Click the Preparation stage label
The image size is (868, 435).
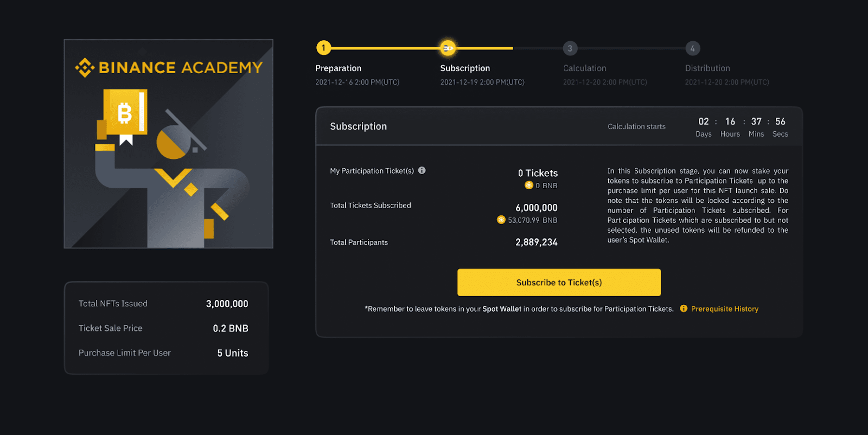[338, 68]
